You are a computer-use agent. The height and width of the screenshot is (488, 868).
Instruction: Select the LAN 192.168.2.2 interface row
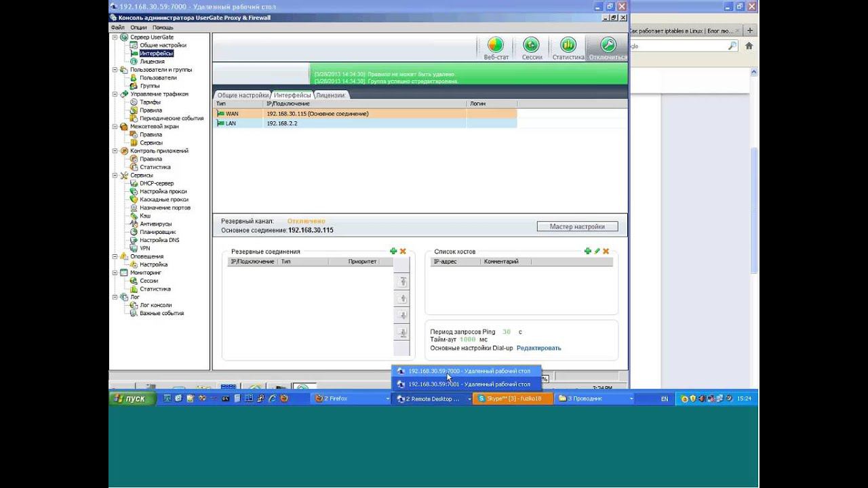[x=365, y=123]
